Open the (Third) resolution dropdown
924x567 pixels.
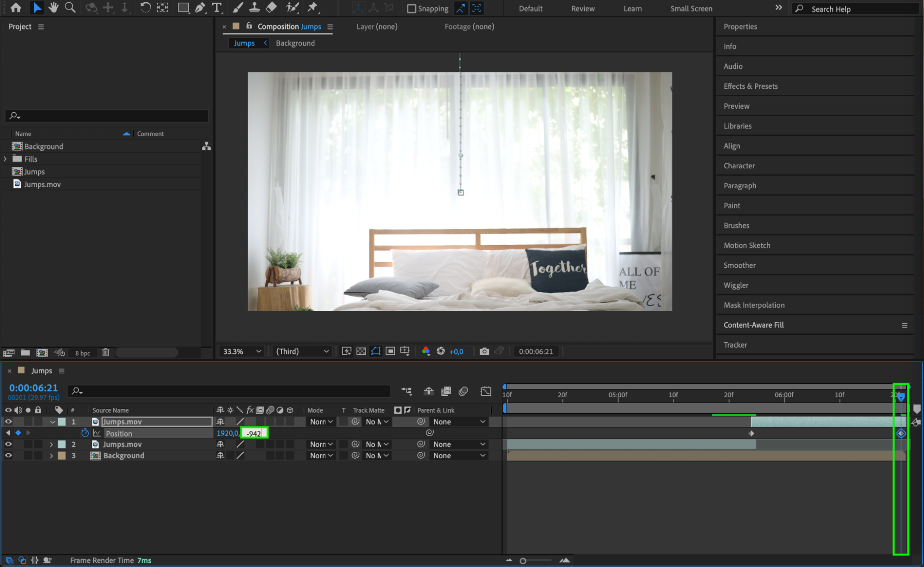(x=302, y=351)
